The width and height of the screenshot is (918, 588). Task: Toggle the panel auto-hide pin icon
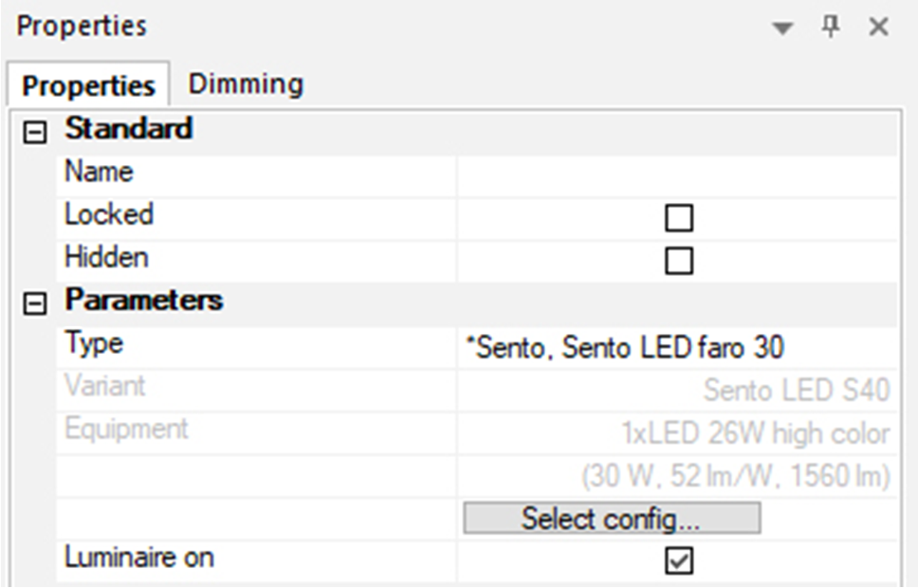[x=831, y=27]
